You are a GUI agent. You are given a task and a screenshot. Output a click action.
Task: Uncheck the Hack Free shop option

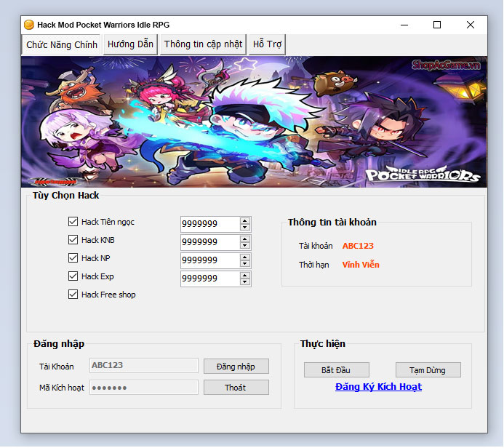tap(73, 295)
